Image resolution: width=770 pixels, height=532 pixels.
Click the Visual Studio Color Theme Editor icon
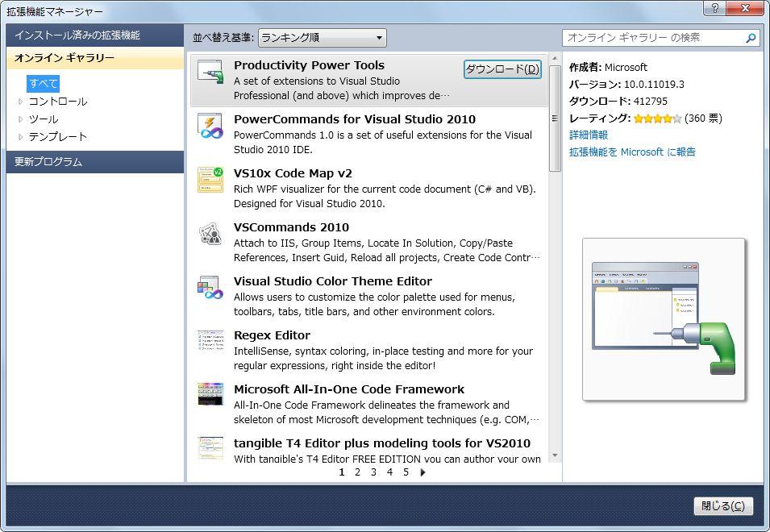pyautogui.click(x=210, y=288)
